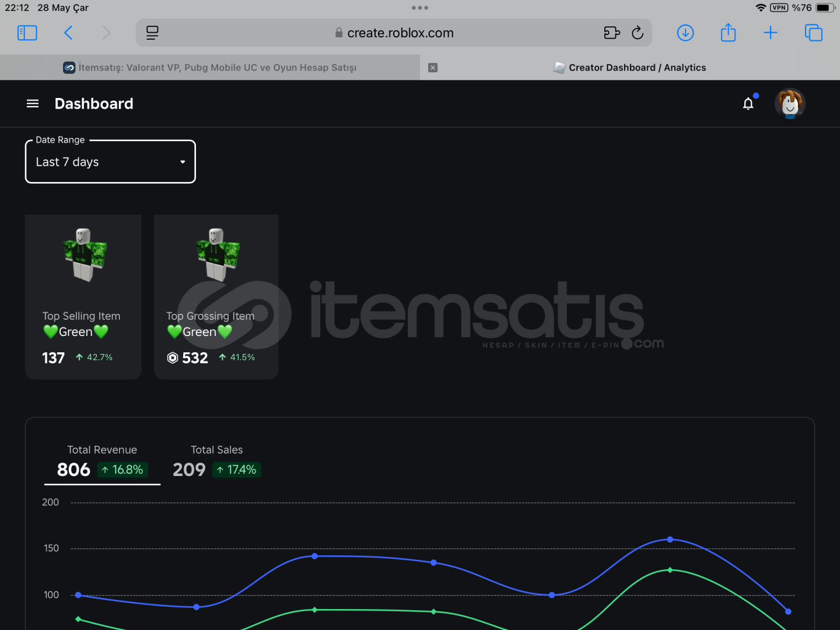Click the Dashboard page title
Screen dimensions: 840x630
94,103
